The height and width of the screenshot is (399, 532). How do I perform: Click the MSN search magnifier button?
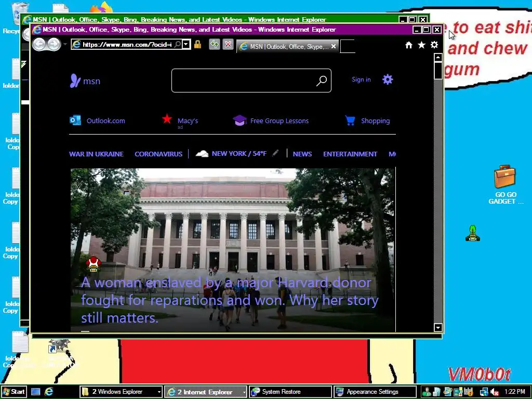[x=321, y=81]
